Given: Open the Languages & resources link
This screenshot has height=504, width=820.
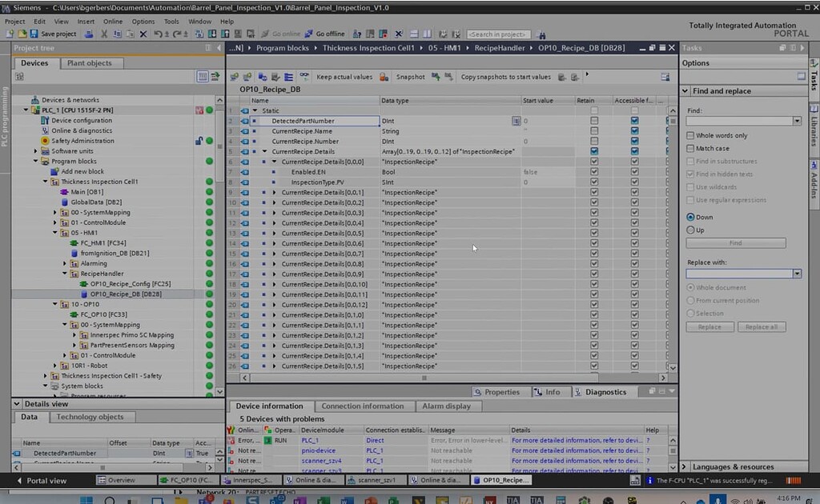Looking at the screenshot, I should pos(735,466).
